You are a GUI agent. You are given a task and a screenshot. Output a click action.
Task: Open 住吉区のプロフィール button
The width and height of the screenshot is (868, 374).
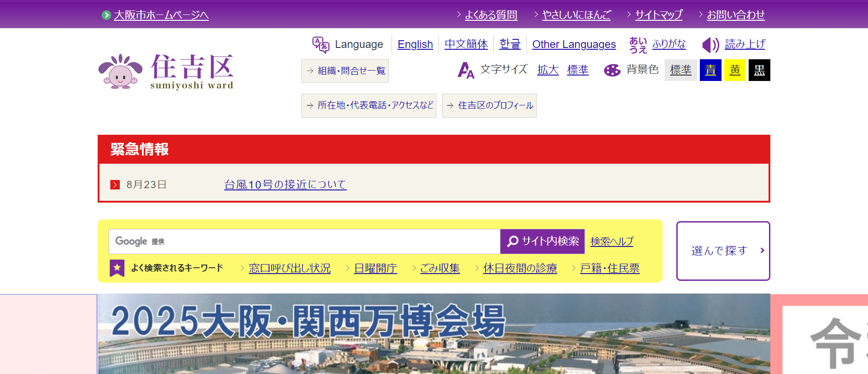pyautogui.click(x=489, y=105)
